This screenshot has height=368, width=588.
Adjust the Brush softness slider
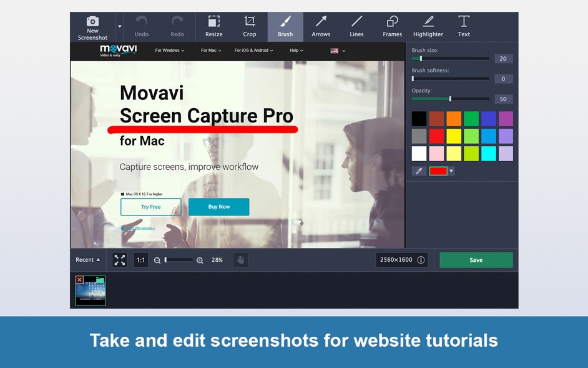tap(451, 79)
